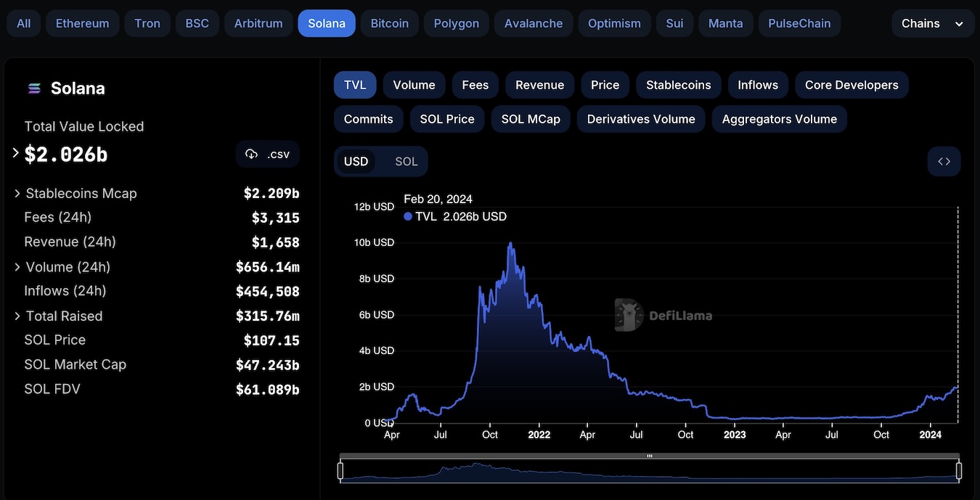980x500 pixels.
Task: Select the Solana chain tab
Action: [x=327, y=23]
